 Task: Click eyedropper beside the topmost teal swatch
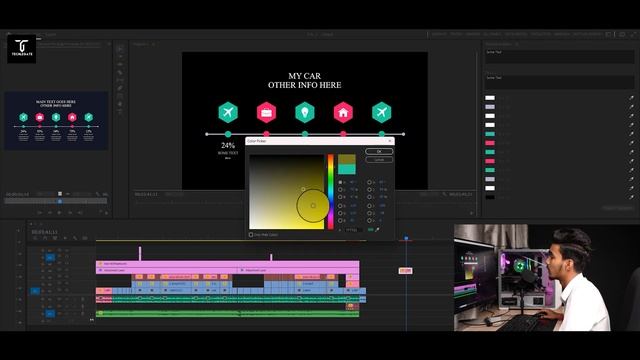point(631,134)
